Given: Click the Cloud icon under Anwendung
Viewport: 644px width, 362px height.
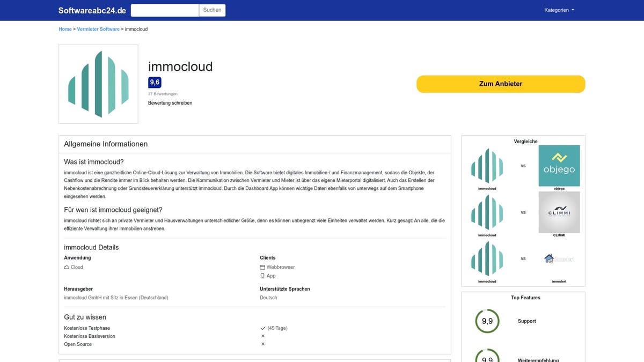Looking at the screenshot, I should (66, 267).
